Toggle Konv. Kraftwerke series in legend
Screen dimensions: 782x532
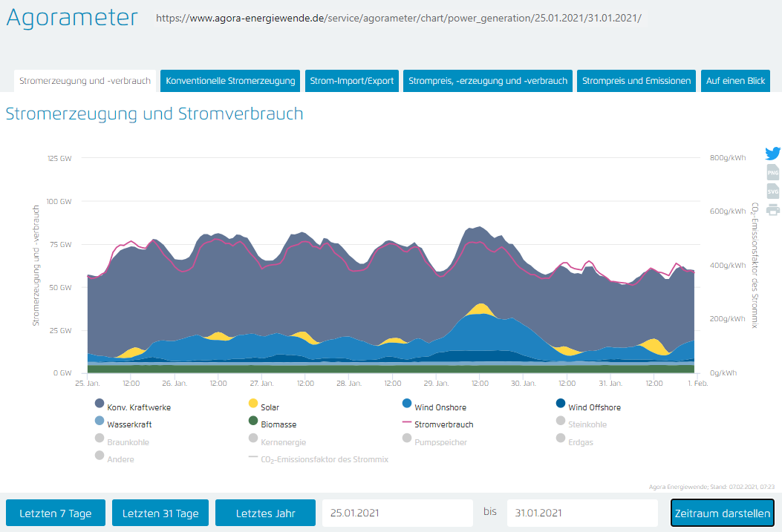[138, 407]
